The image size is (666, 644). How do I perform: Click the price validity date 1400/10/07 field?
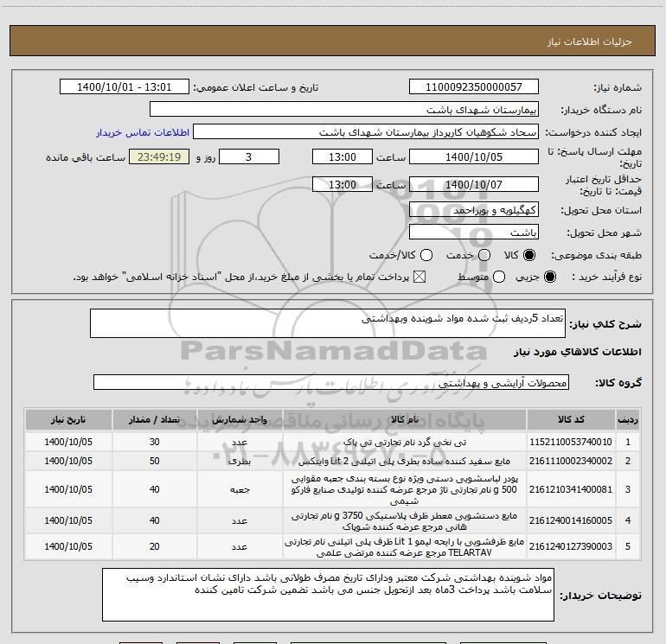point(474,184)
